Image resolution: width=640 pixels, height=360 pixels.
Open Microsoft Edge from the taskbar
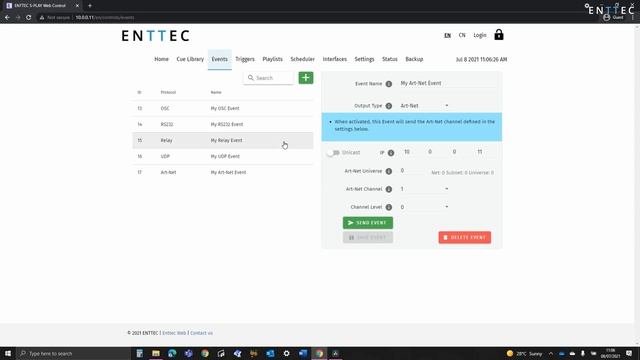[172, 353]
